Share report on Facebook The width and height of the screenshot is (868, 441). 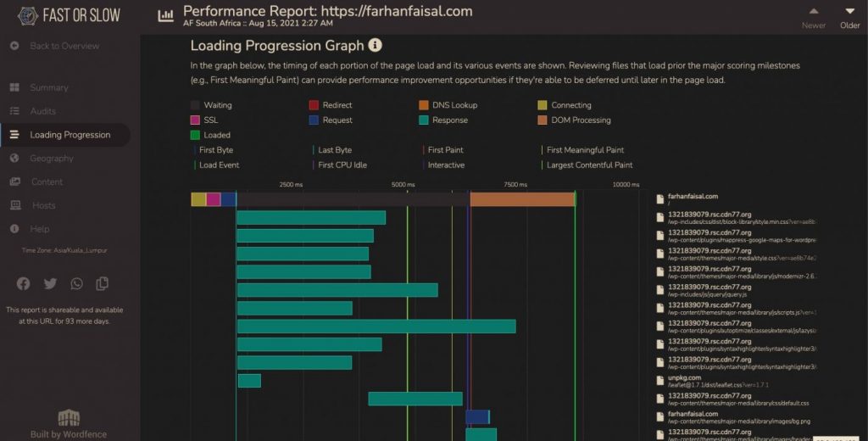tap(23, 283)
